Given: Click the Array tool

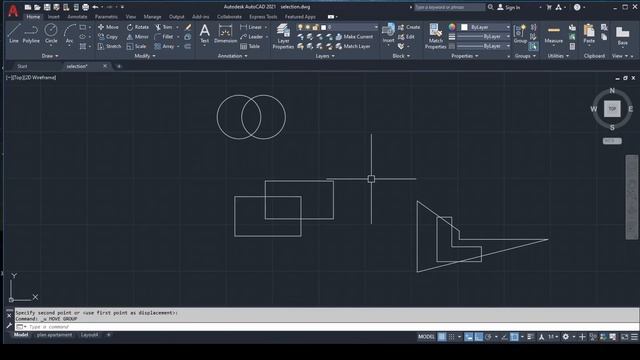Looking at the screenshot, I should pos(164,47).
